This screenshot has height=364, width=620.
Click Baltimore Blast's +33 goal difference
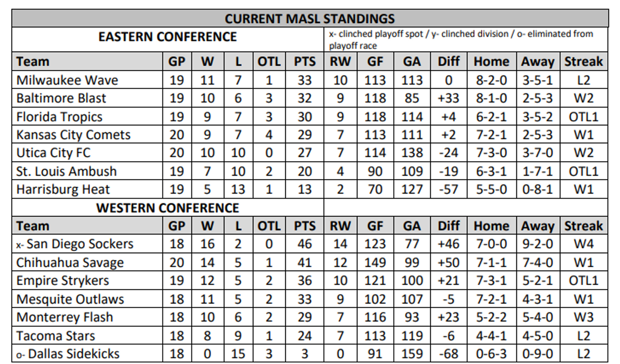[x=448, y=98]
